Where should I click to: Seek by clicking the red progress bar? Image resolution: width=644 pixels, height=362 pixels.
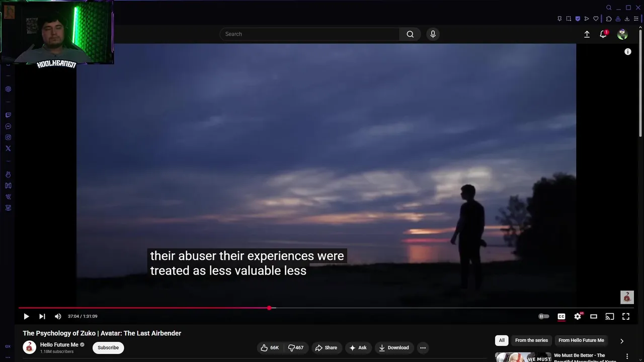[x=143, y=308]
